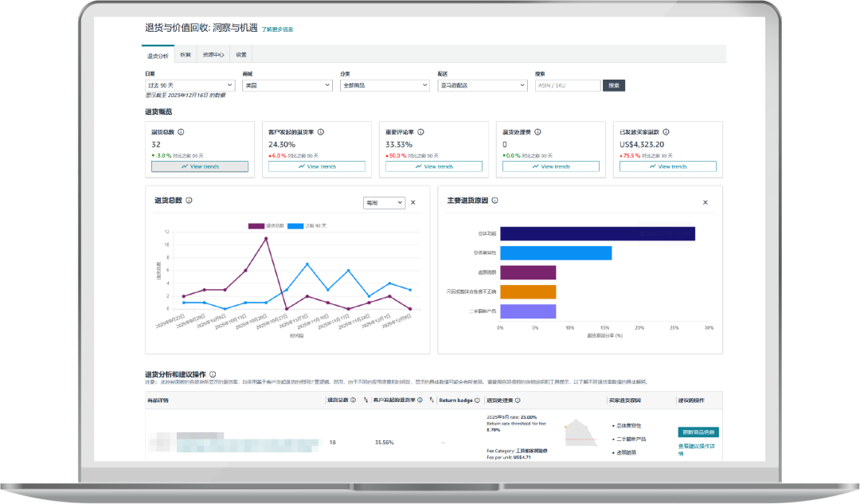
Task: Click info icon next to 退货分析和建议操作 heading
Action: point(213,374)
